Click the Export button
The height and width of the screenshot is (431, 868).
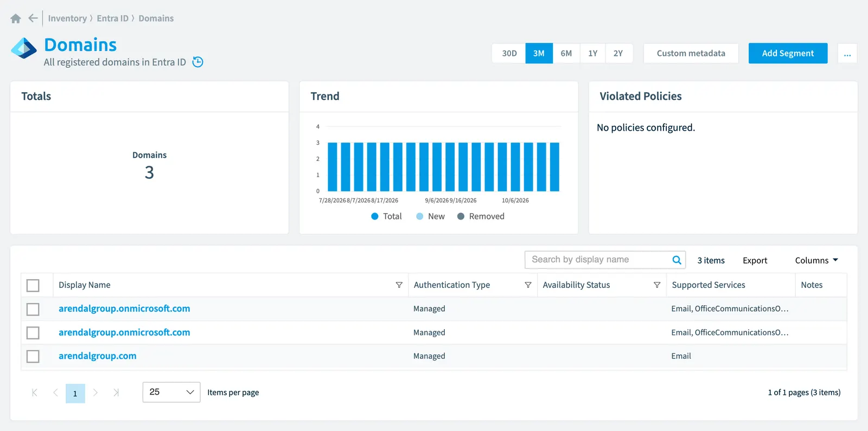755,260
